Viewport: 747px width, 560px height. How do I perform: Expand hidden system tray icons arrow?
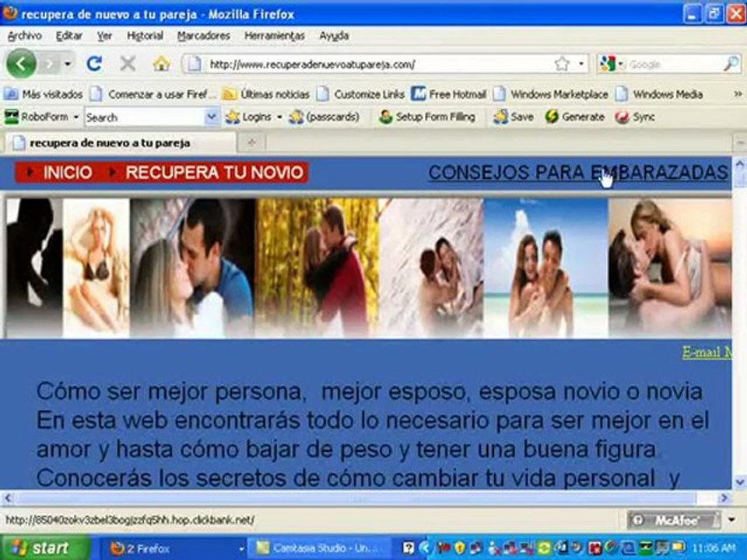(426, 548)
